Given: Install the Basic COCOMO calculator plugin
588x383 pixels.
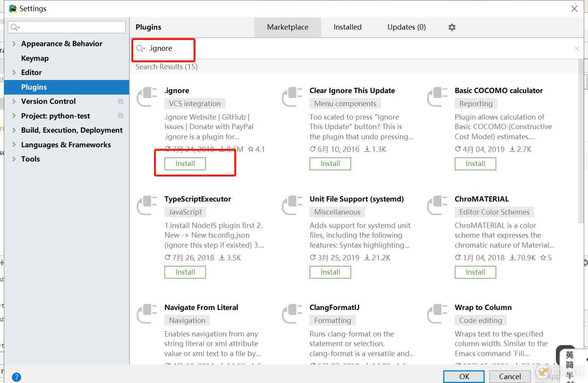Looking at the screenshot, I should pos(475,164).
